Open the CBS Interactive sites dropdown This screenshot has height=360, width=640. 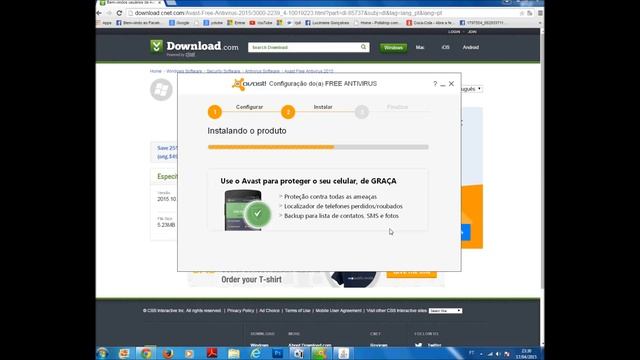click(445, 311)
